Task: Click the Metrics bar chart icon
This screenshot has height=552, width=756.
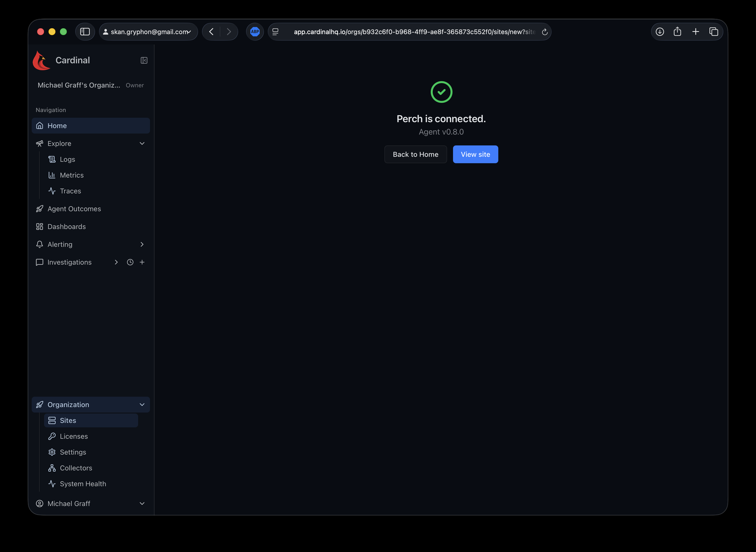Action: pyautogui.click(x=52, y=175)
